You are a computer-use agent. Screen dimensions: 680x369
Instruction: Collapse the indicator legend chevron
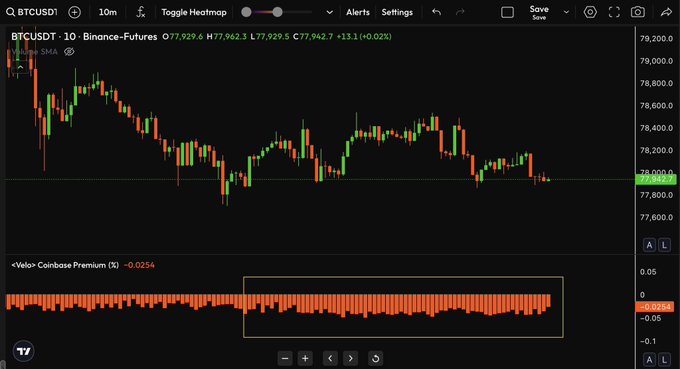[20, 67]
